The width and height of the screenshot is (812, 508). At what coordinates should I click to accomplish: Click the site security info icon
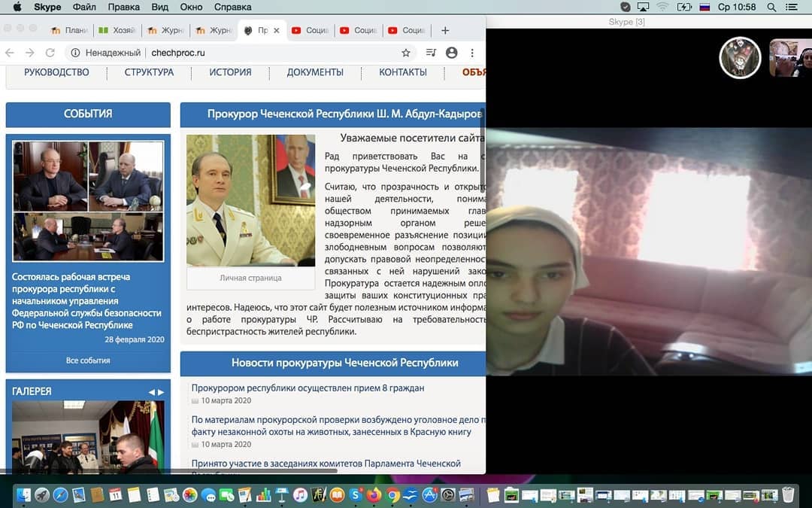[x=75, y=53]
